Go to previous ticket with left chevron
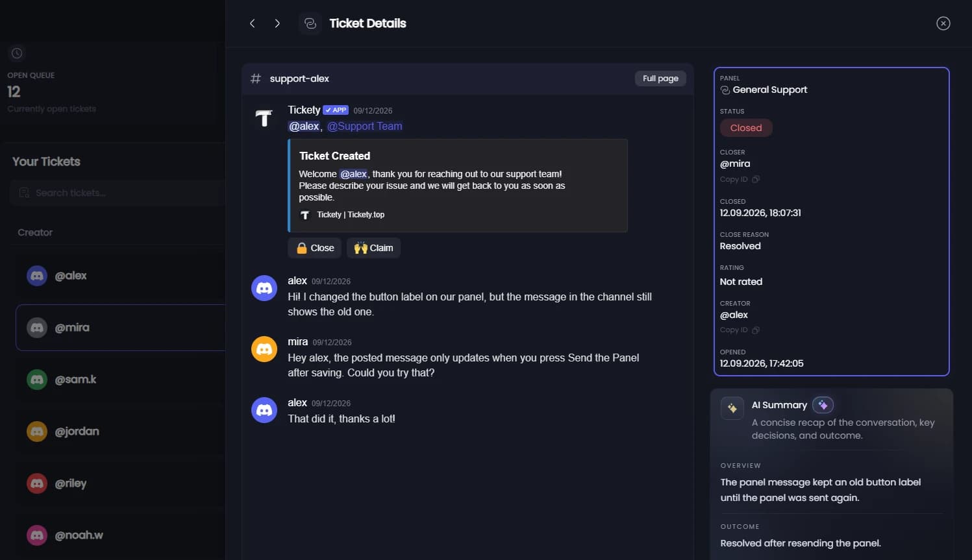 252,23
